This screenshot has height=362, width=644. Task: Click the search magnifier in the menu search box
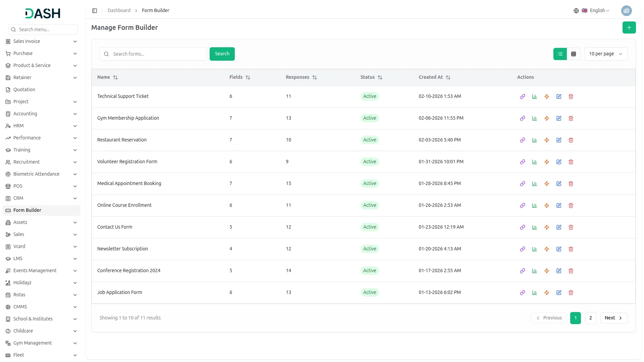coord(13,29)
